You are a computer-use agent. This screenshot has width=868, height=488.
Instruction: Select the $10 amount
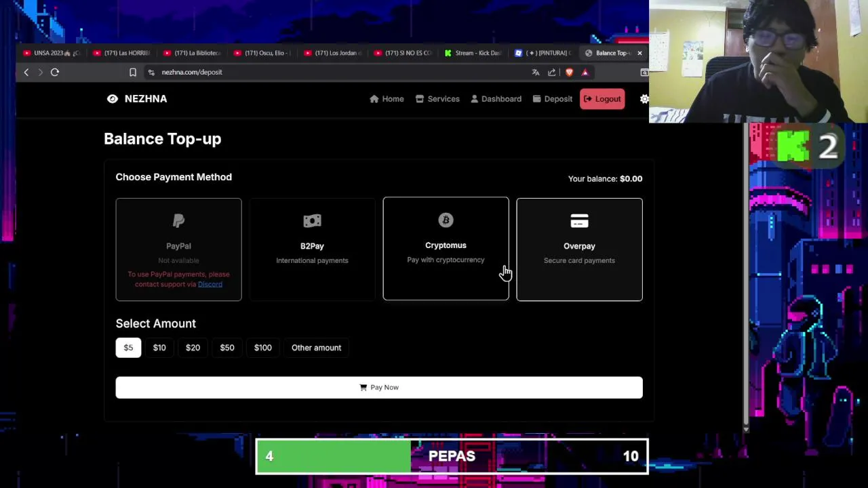click(159, 348)
